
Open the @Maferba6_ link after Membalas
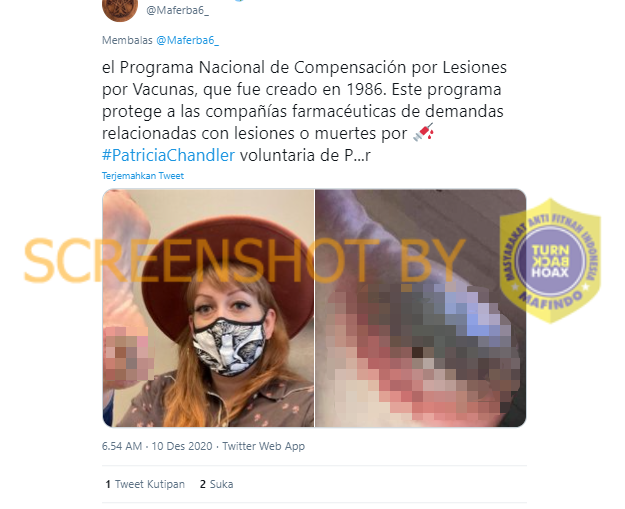pyautogui.click(x=187, y=40)
